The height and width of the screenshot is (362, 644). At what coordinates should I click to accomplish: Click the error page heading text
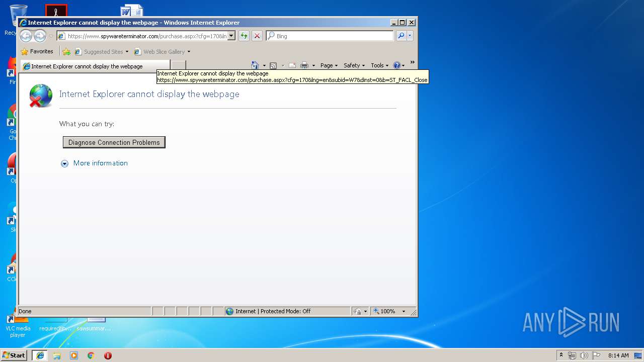149,94
